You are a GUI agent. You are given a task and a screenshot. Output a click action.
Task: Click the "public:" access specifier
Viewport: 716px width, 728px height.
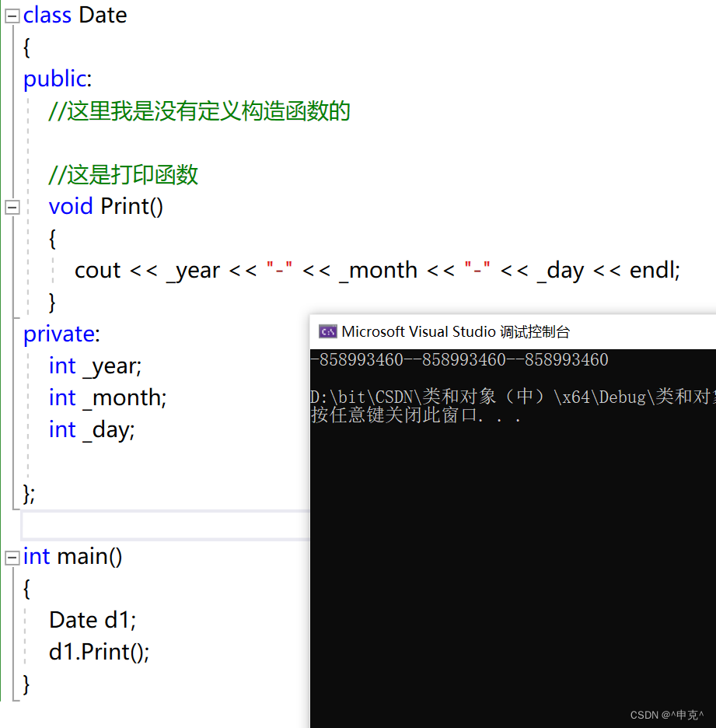click(58, 79)
